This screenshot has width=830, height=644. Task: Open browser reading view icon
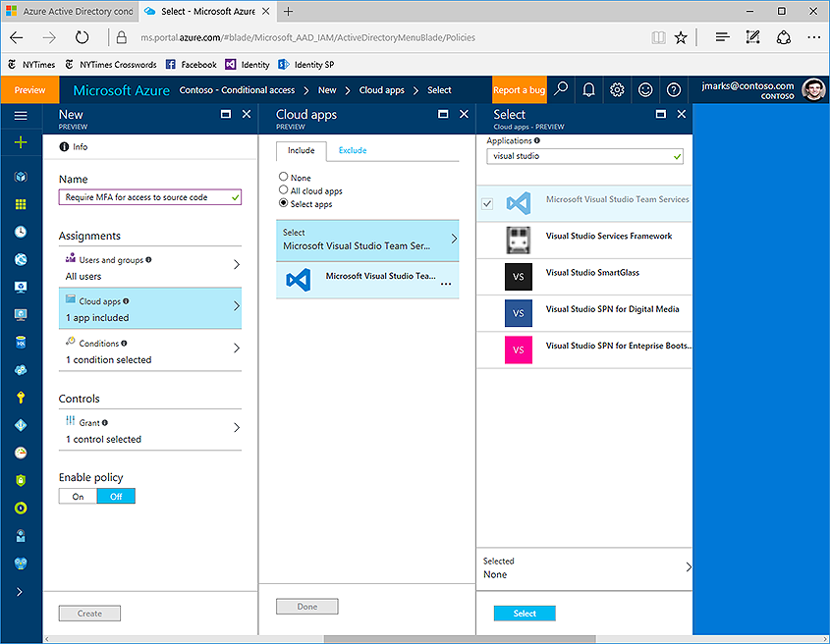[x=658, y=37]
